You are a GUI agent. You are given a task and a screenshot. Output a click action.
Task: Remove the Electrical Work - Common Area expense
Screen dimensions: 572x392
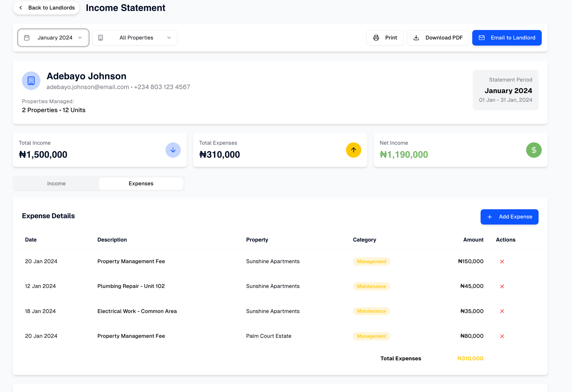[502, 311]
